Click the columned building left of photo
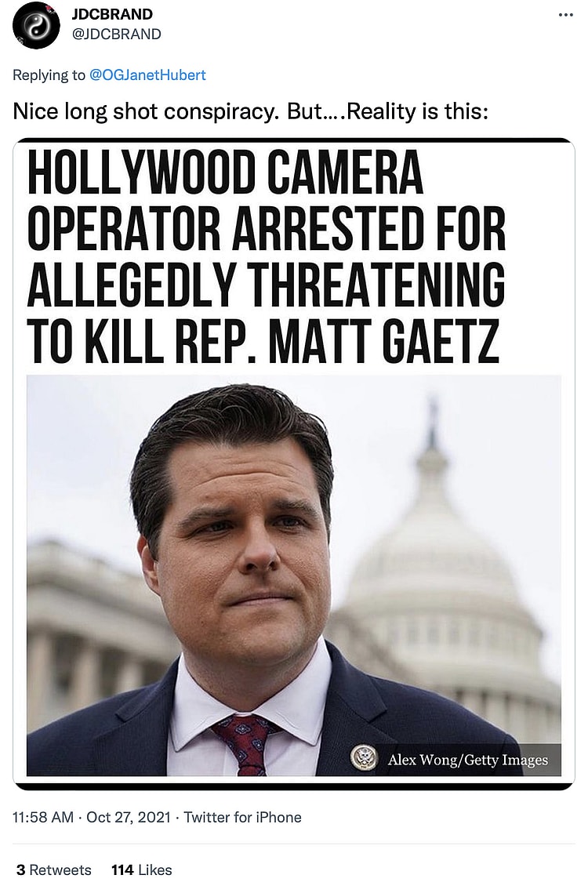The width and height of the screenshot is (588, 893). (85, 632)
